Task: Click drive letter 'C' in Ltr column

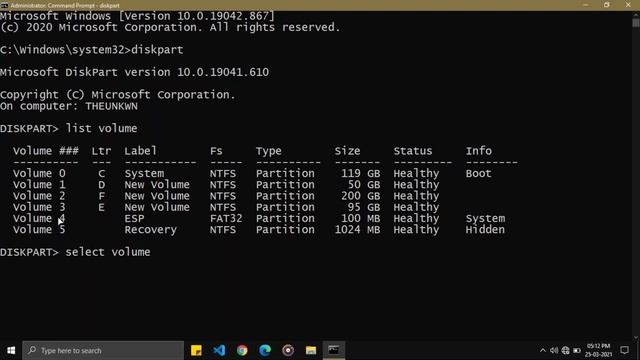Action: pyautogui.click(x=101, y=173)
